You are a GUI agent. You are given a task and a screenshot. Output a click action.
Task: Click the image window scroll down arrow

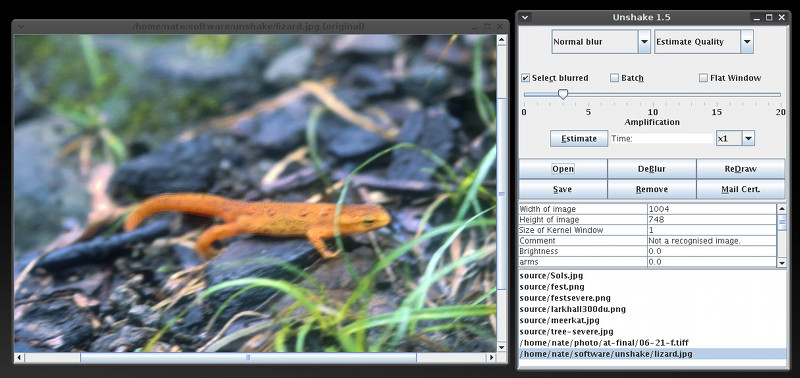(502, 347)
